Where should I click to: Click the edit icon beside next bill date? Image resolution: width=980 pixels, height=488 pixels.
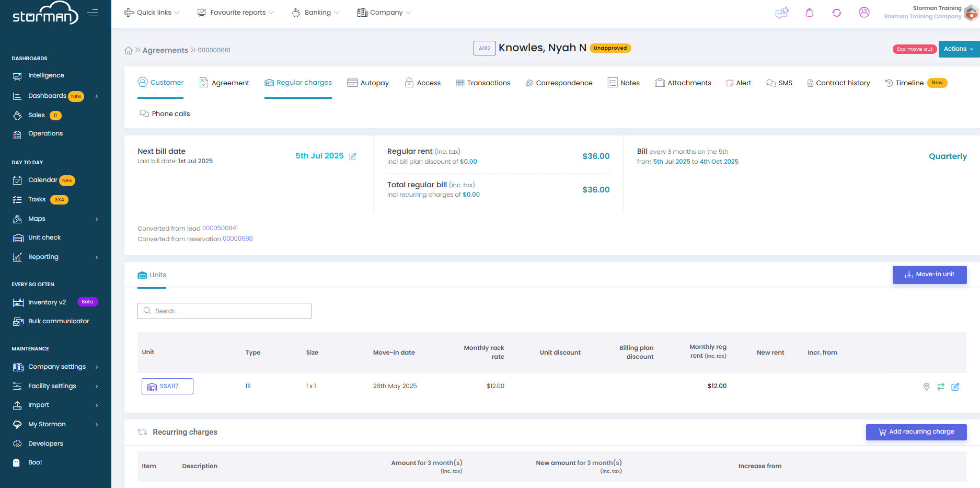click(353, 156)
